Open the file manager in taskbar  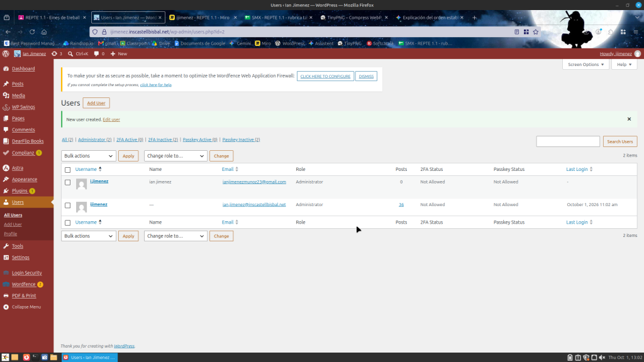click(x=53, y=358)
